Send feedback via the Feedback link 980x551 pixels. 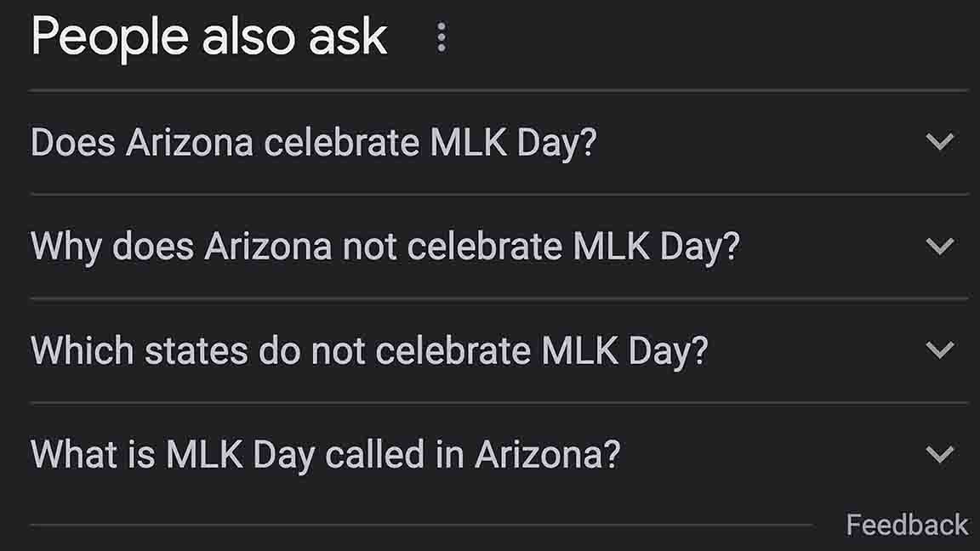coord(907,525)
